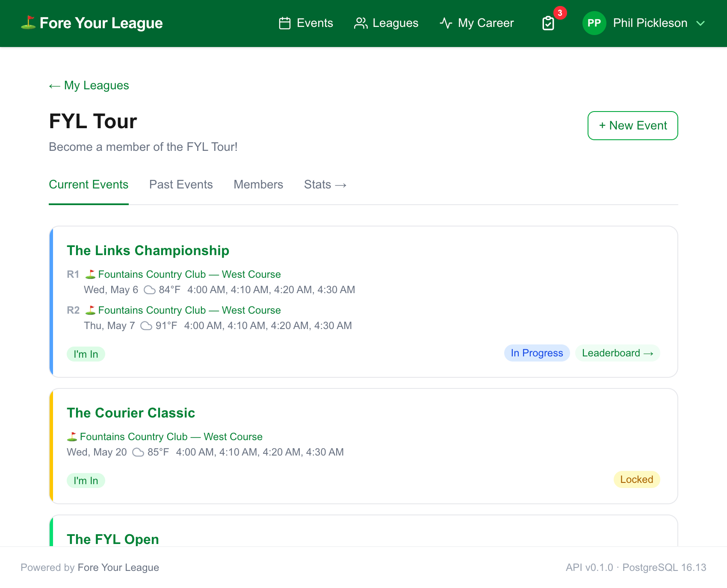Viewport: 727px width, 588px height.
Task: Click the footer Fore Your League link
Action: [118, 567]
